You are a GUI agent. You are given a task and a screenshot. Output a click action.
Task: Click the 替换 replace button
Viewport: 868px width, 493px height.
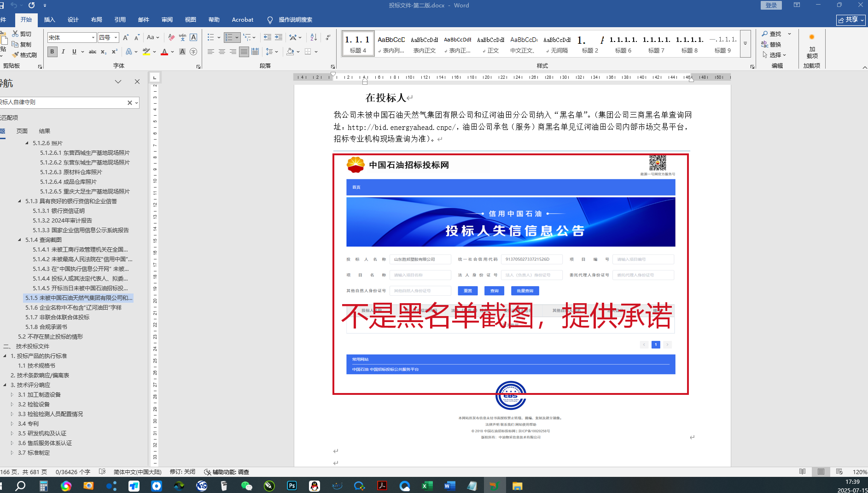point(771,44)
